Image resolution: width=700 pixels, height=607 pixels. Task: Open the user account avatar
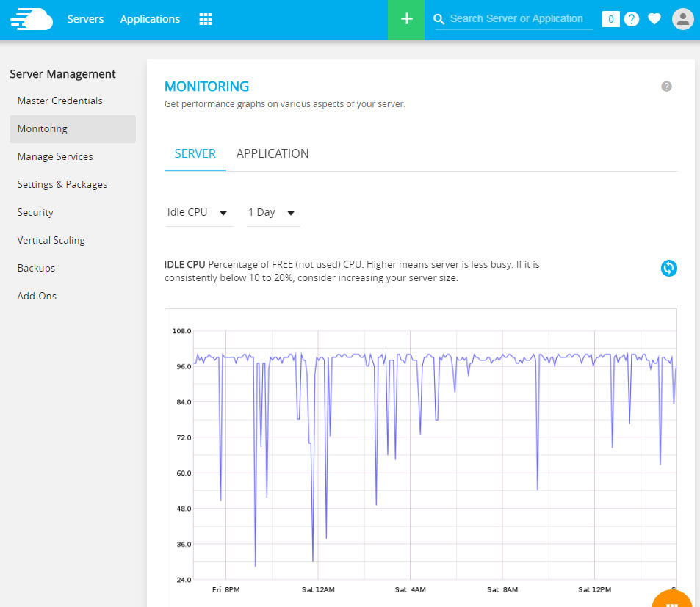click(683, 19)
